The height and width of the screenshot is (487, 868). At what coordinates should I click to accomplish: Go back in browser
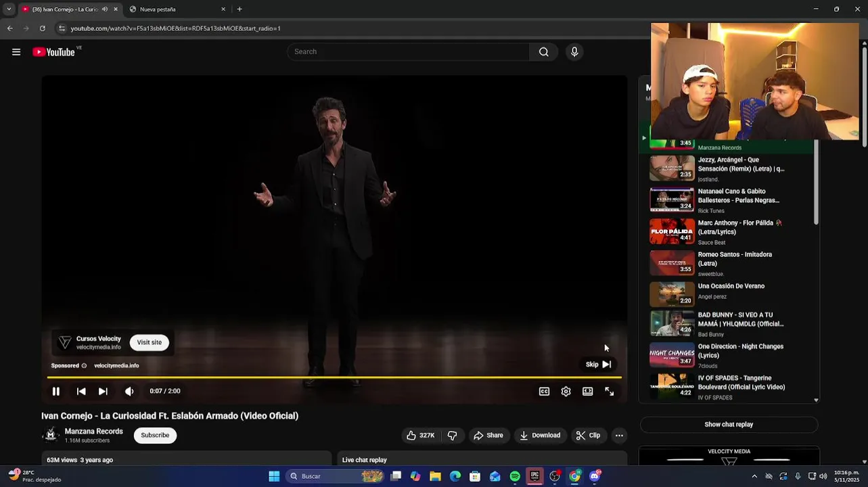(x=9, y=28)
